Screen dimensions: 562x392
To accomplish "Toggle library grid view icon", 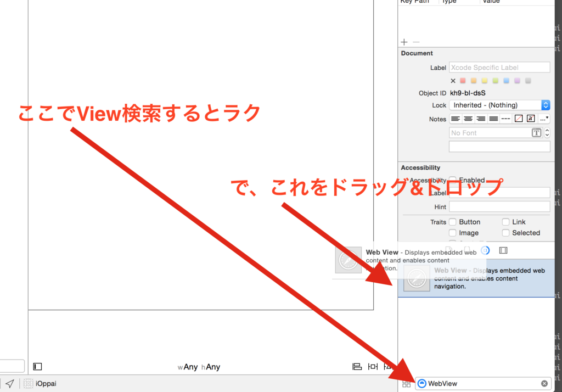I will pyautogui.click(x=407, y=384).
